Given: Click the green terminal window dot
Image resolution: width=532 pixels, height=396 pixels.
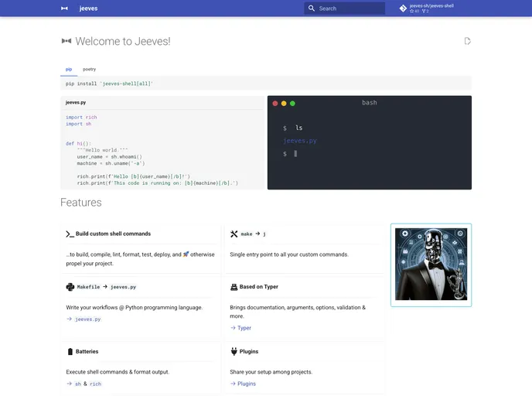Looking at the screenshot, I should click(292, 104).
